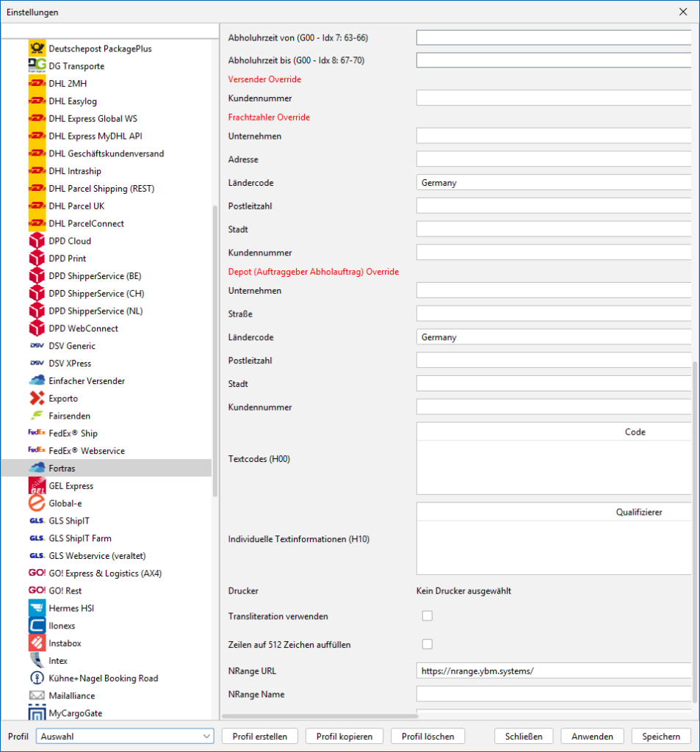Focus the Abholuhrzeit bis input field

(554, 60)
